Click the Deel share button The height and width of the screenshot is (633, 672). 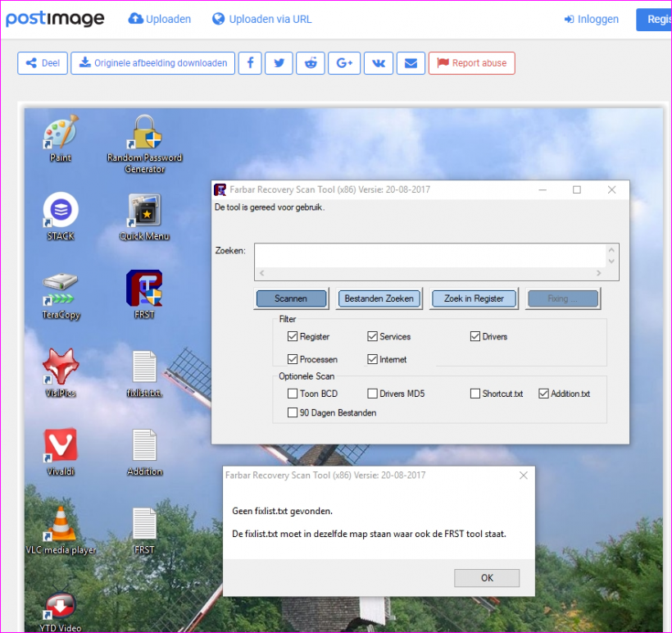point(43,63)
